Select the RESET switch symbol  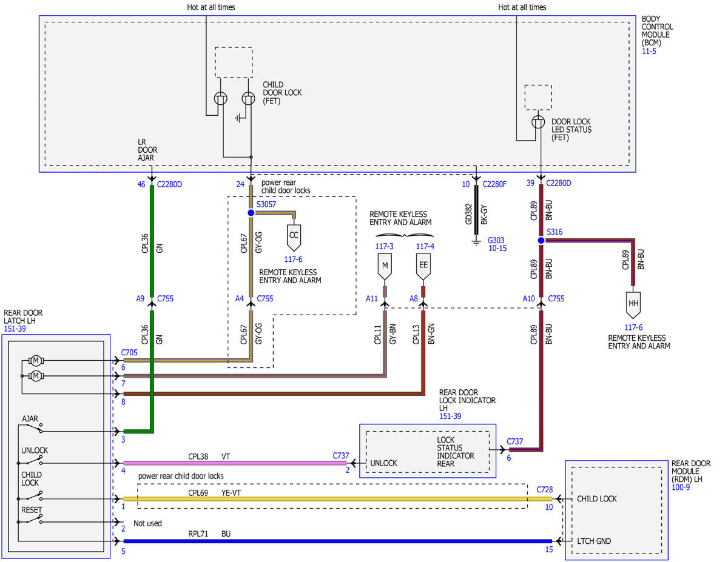point(34,520)
